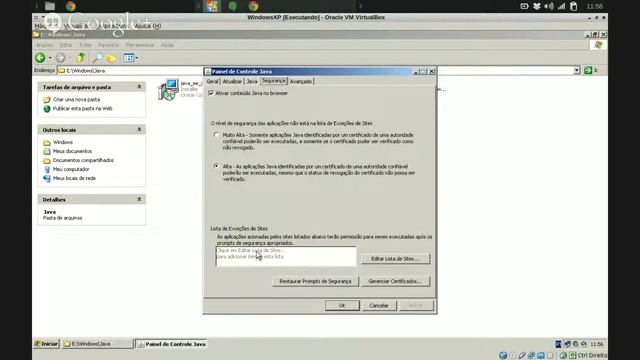The height and width of the screenshot is (360, 640).
Task: Open the java_ee installer file icon
Action: pos(168,89)
